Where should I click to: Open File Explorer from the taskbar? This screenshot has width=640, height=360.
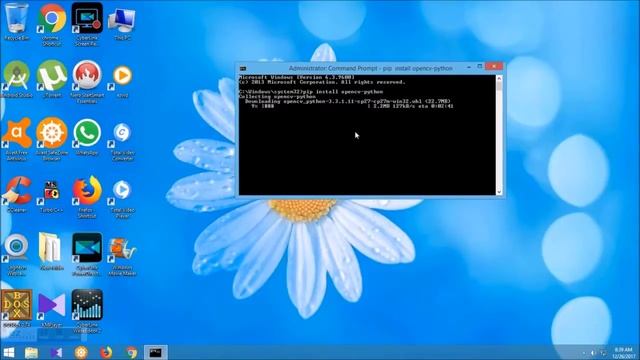pyautogui.click(x=31, y=352)
